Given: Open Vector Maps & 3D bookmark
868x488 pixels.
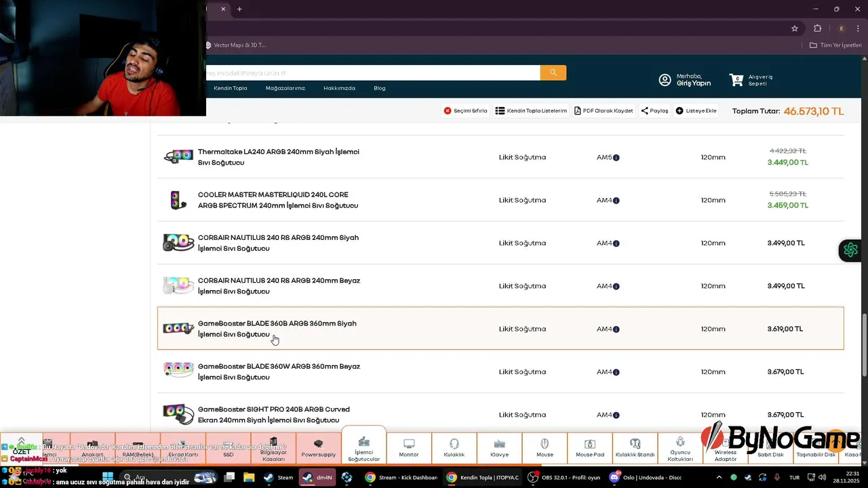Looking at the screenshot, I should 236,45.
